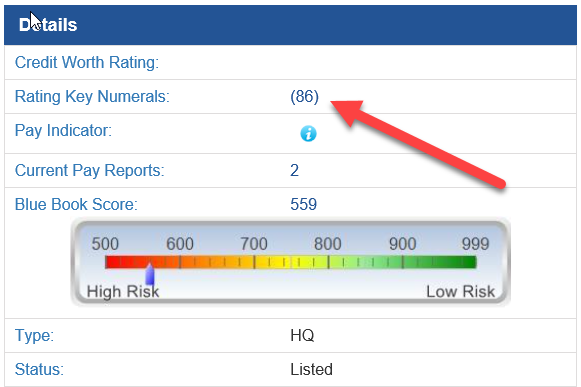Click the 800 gauge scale number
This screenshot has width=581, height=387.
[328, 244]
